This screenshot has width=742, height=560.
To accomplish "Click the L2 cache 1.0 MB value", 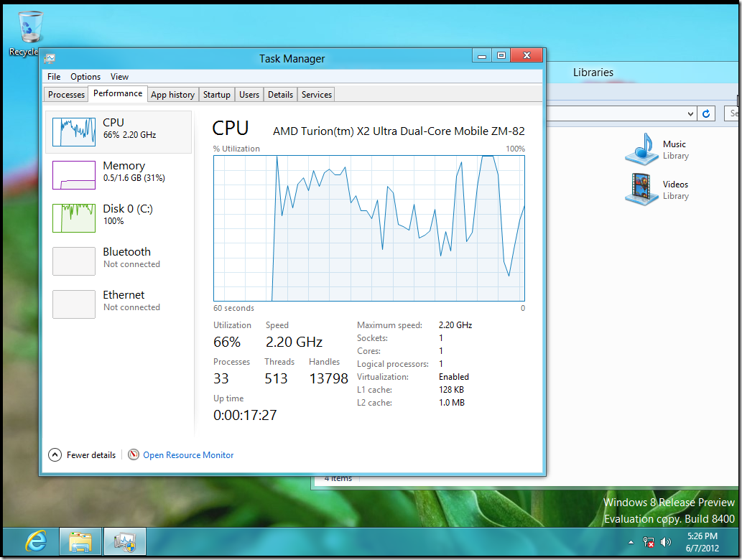I will point(451,403).
